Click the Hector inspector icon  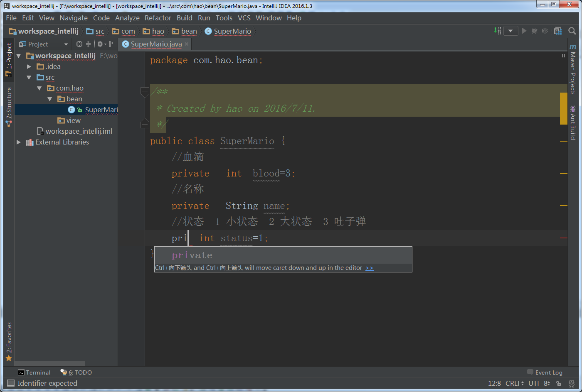point(572,383)
